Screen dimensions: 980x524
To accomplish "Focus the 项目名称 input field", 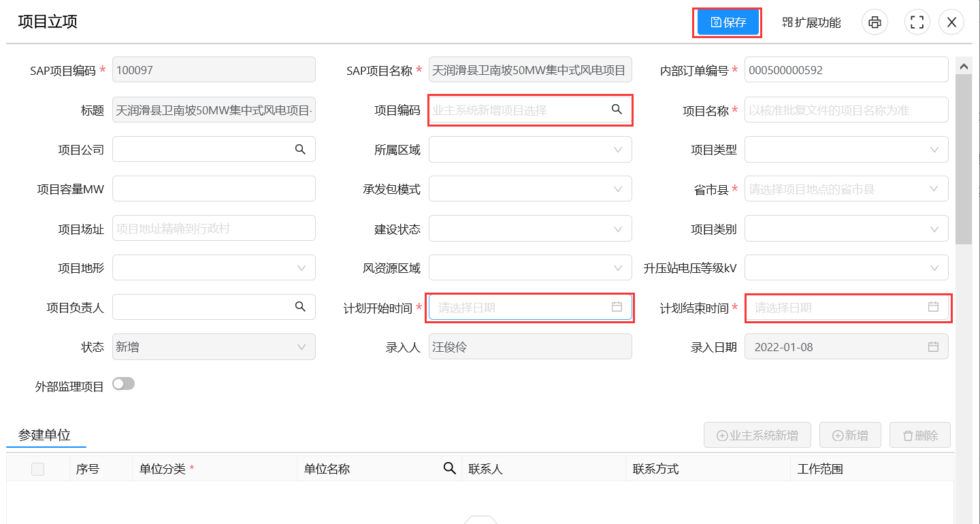I will pos(847,110).
